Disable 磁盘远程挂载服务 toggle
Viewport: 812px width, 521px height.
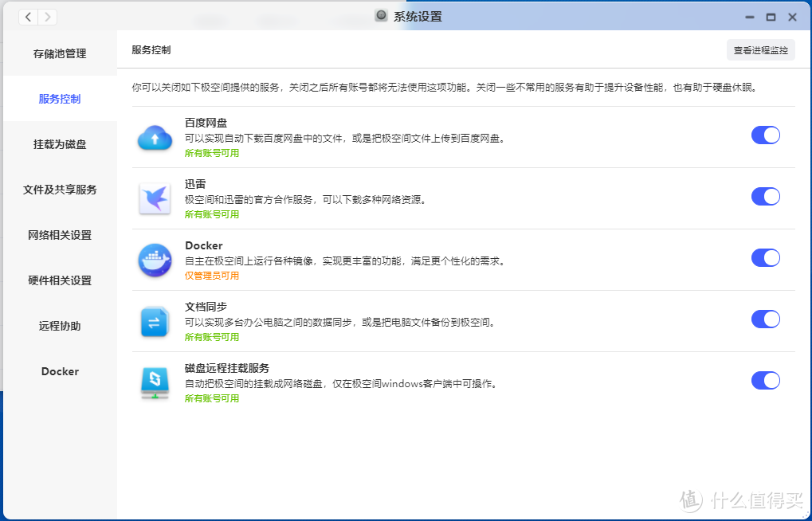(765, 381)
